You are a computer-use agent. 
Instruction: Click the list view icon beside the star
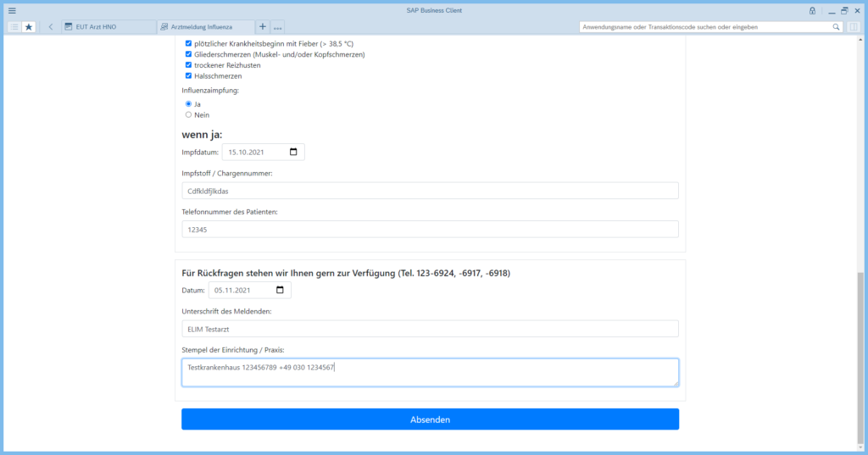[14, 27]
